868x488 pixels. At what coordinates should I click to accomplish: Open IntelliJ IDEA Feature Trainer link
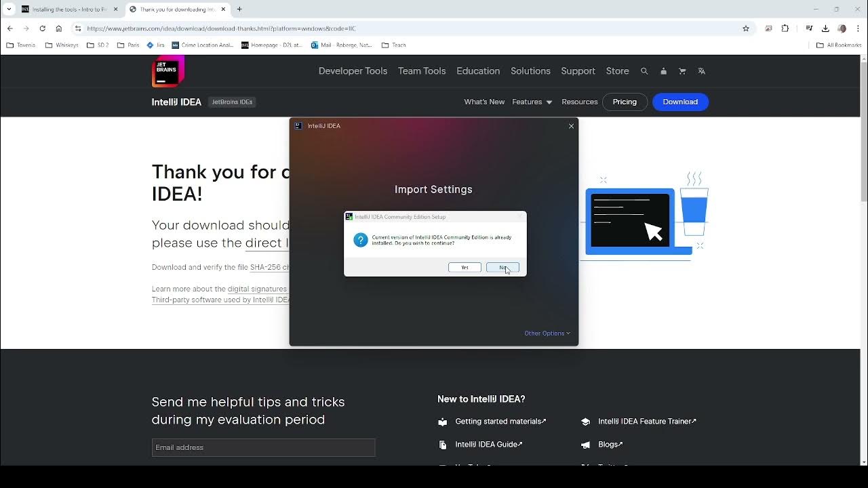647,422
